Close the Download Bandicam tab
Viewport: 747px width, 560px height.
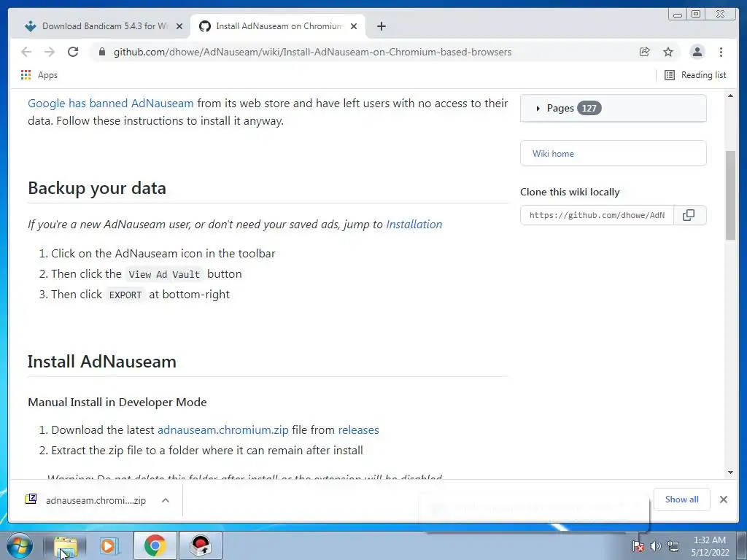[x=179, y=26]
